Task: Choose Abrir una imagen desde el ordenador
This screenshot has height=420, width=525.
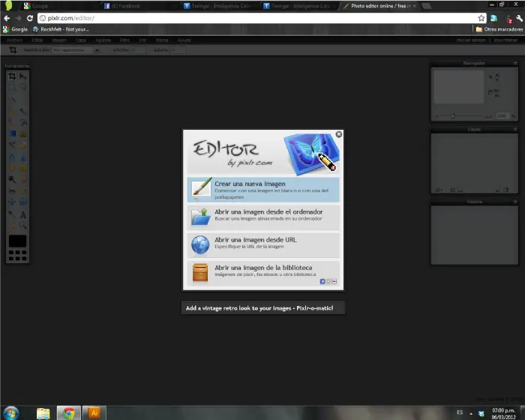Action: (x=263, y=217)
